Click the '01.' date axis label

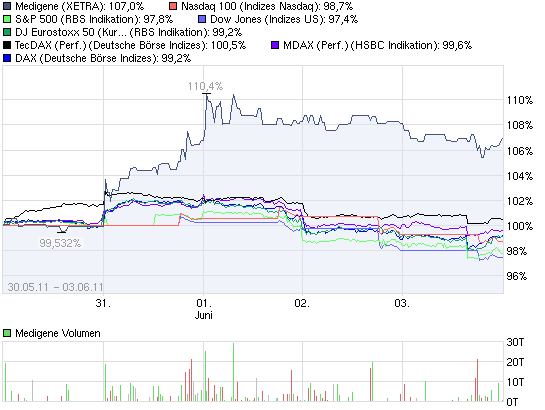click(204, 303)
